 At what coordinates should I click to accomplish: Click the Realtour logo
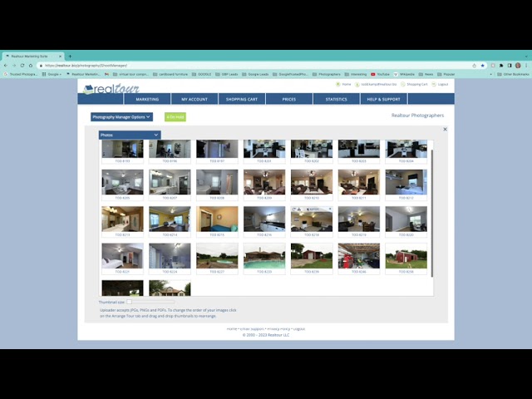tap(111, 89)
